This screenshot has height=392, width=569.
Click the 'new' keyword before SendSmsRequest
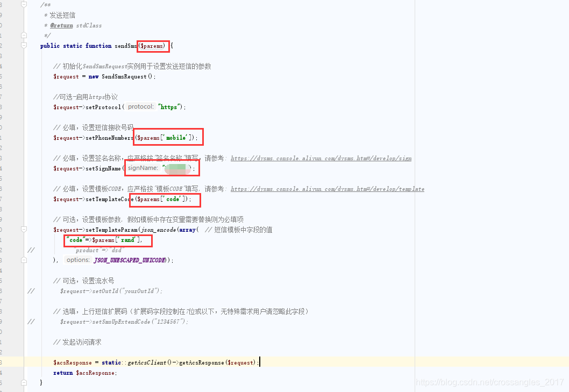click(94, 76)
